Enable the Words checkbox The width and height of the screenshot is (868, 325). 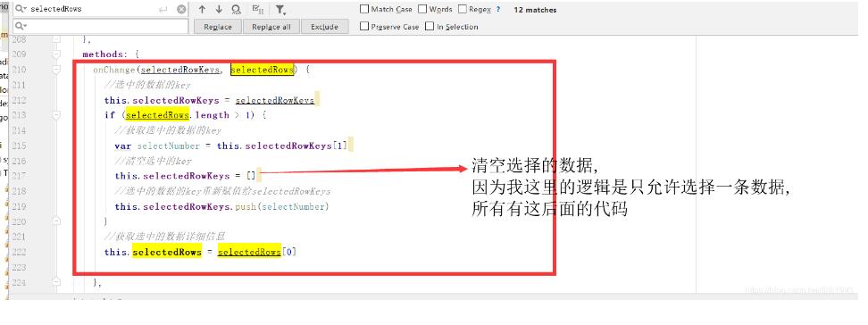pos(422,10)
